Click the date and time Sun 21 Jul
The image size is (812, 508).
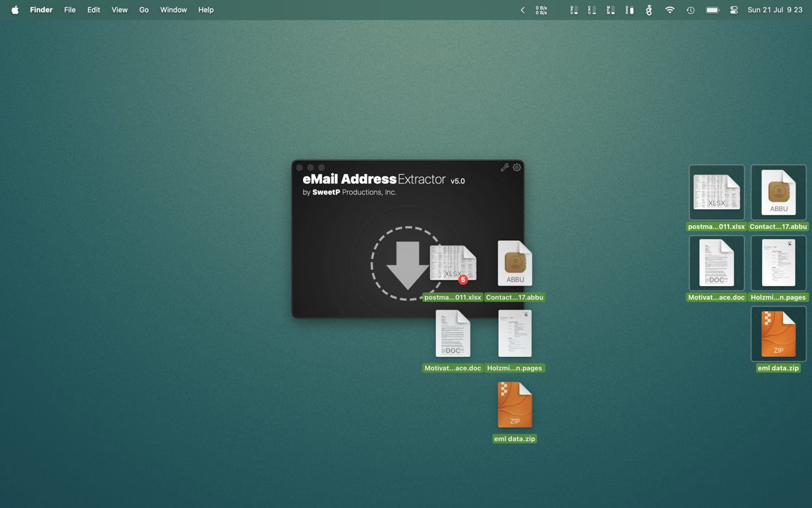(x=775, y=9)
